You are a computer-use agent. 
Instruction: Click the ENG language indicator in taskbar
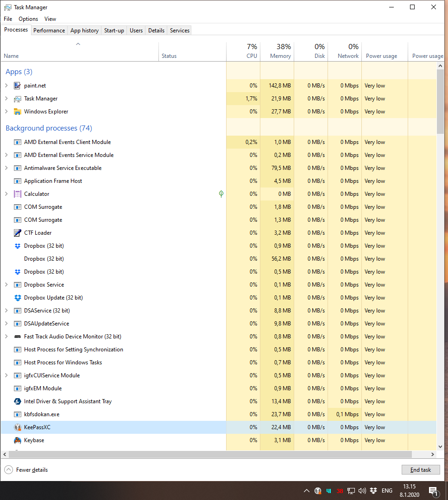coord(387,490)
